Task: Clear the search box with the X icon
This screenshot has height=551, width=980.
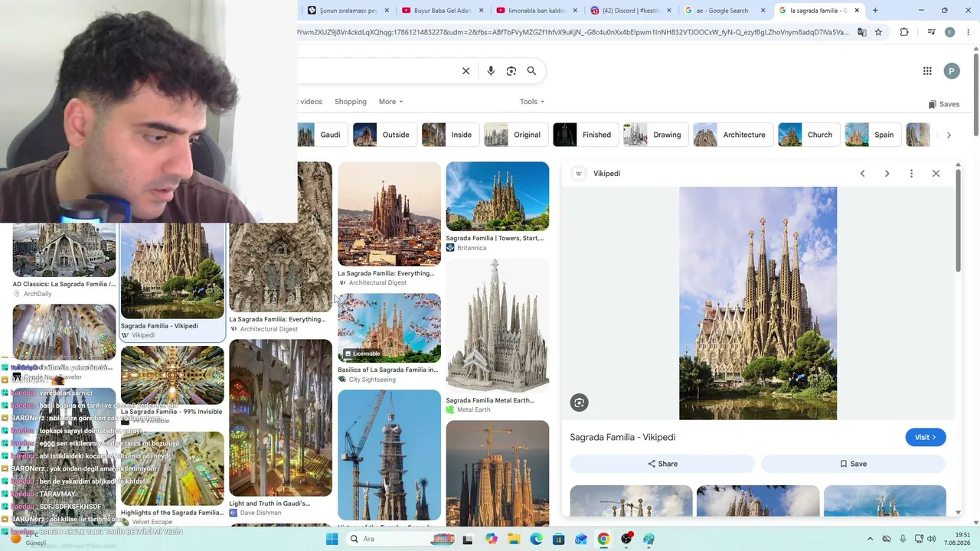Action: [x=465, y=71]
